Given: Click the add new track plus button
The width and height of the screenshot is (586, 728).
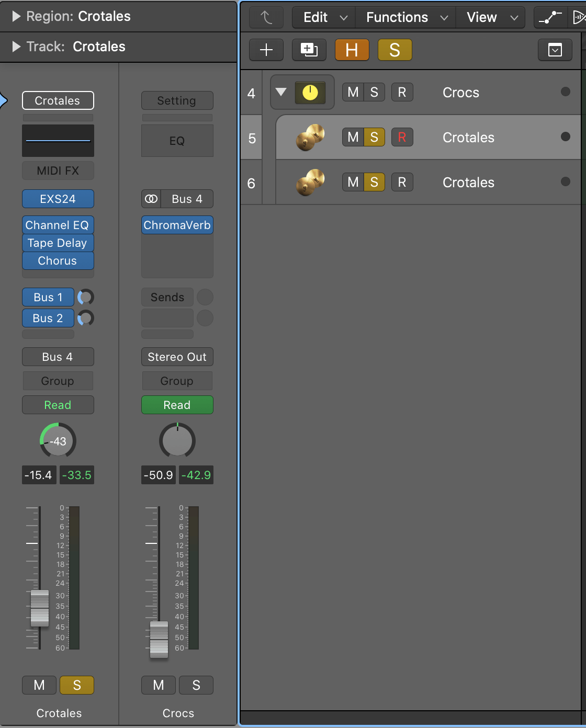Looking at the screenshot, I should [266, 50].
